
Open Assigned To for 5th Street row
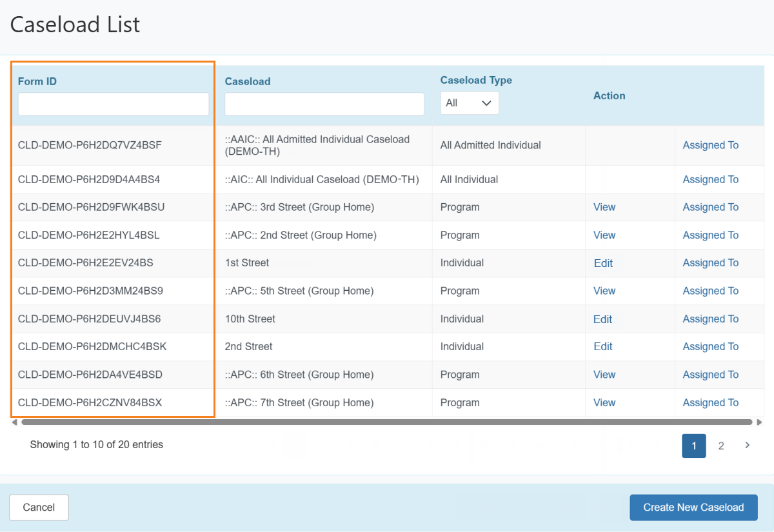711,291
